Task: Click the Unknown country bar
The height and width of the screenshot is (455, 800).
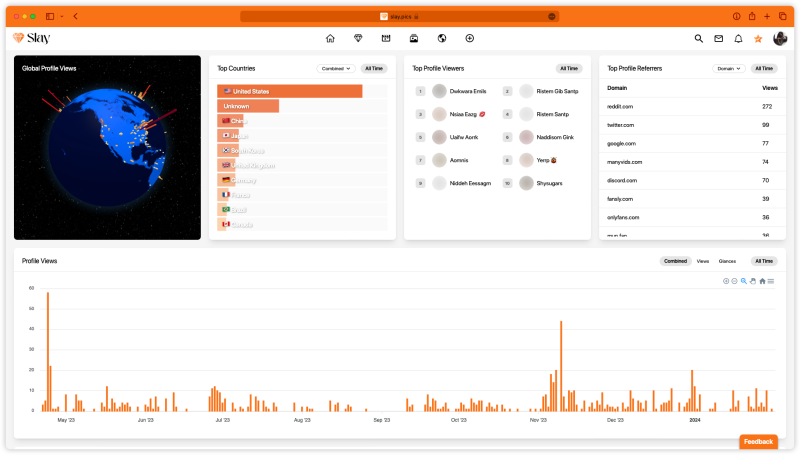Action: click(248, 106)
